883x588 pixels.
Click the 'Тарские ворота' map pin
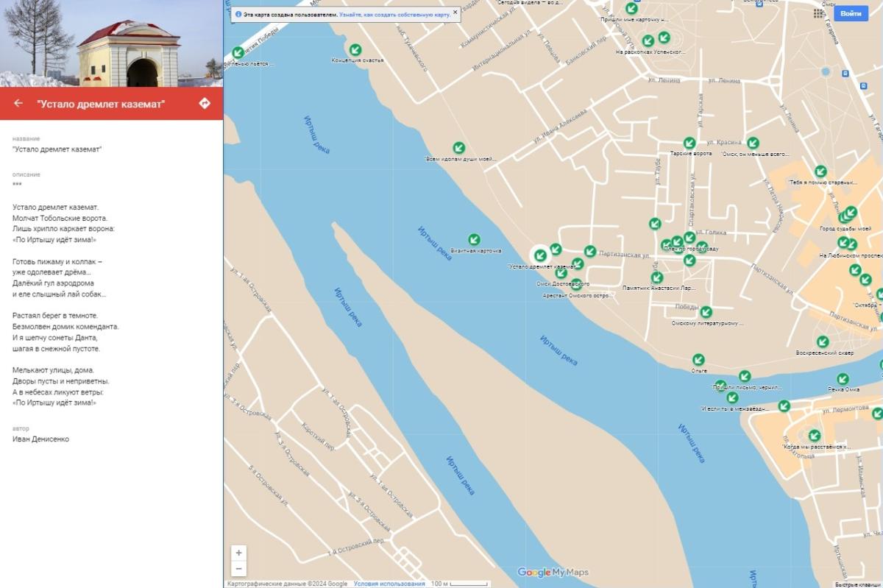pos(689,143)
